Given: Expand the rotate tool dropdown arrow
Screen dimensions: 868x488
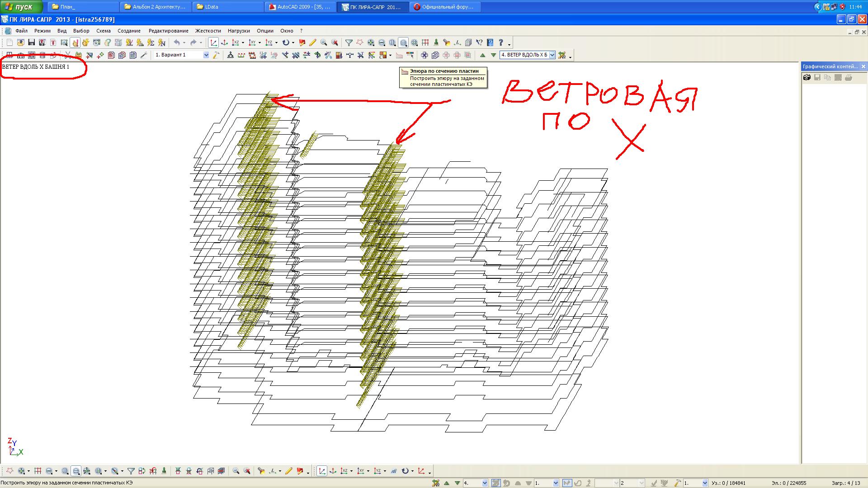Looking at the screenshot, I should coord(293,43).
